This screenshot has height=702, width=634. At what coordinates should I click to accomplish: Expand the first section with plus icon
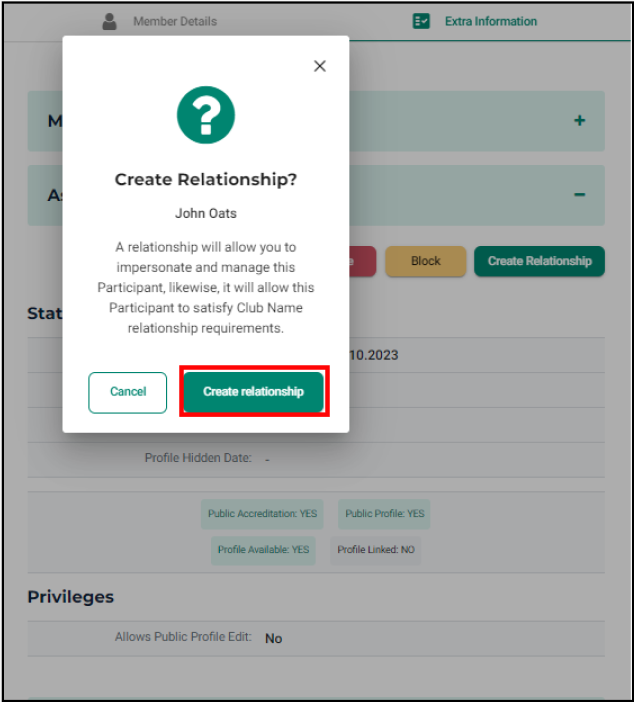[579, 120]
